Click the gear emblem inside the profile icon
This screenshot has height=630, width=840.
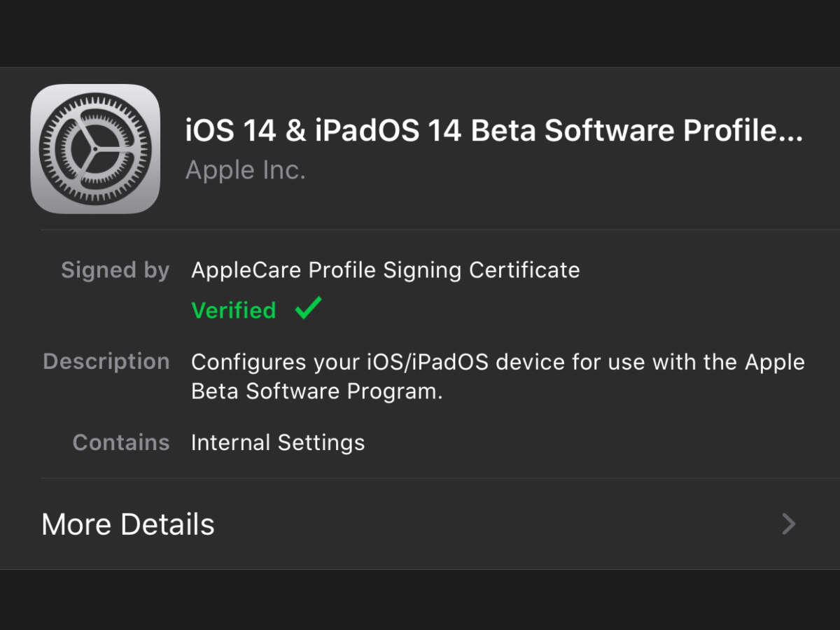click(96, 148)
